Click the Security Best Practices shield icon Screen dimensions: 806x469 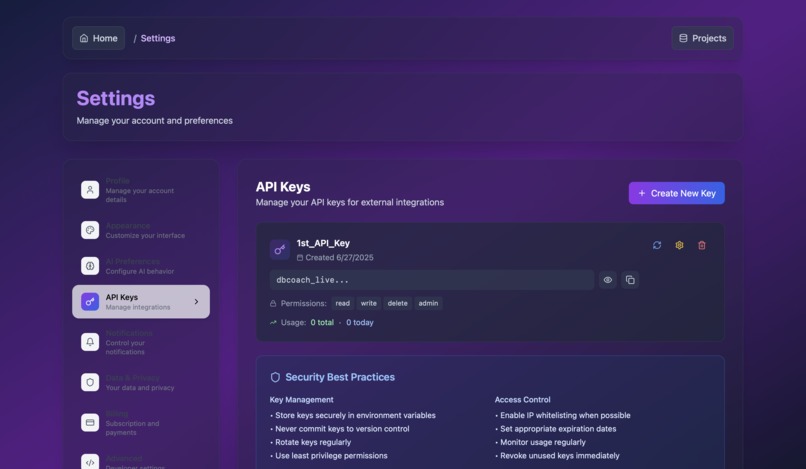point(275,377)
